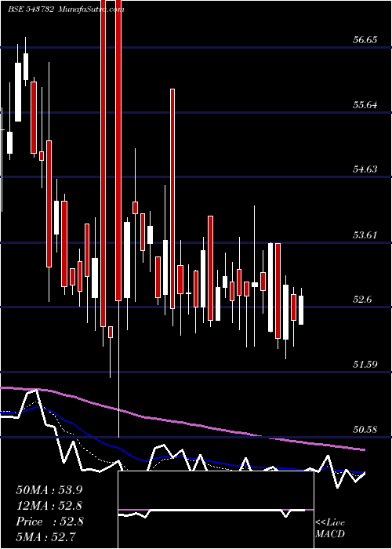This screenshot has width=392, height=549.
Task: Click the 55.64 price level label
Action: (x=365, y=104)
